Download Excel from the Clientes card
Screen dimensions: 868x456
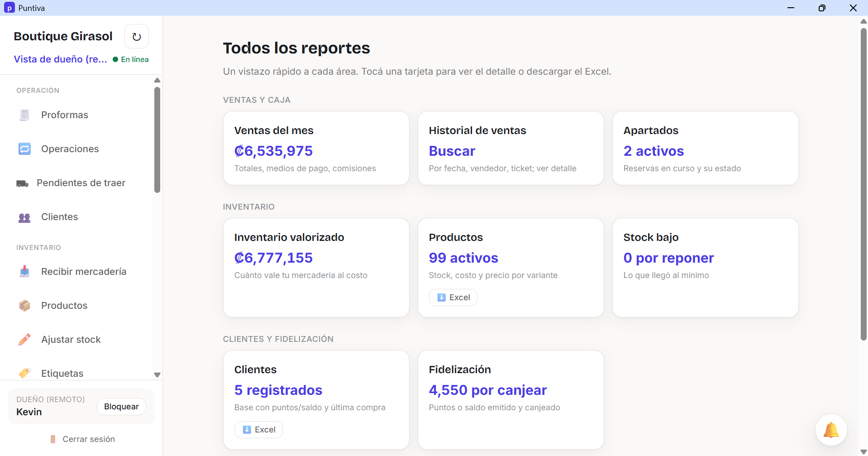click(258, 430)
